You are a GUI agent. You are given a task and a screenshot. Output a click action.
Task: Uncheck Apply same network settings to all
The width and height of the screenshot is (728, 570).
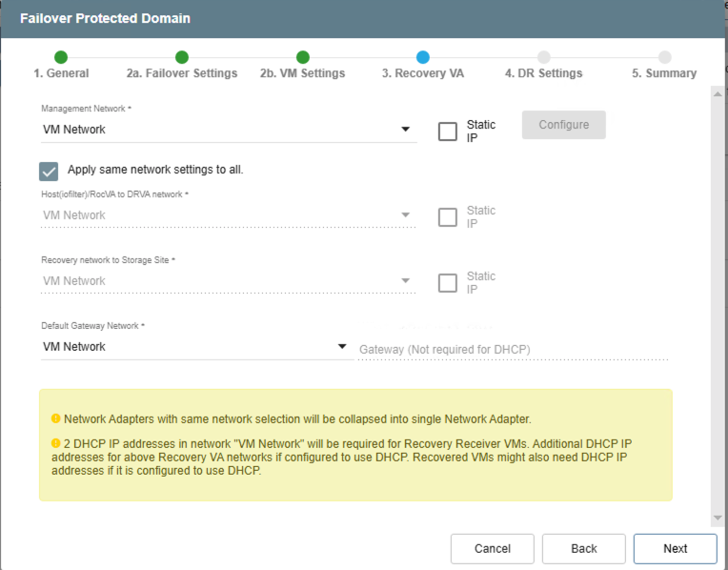tap(50, 171)
